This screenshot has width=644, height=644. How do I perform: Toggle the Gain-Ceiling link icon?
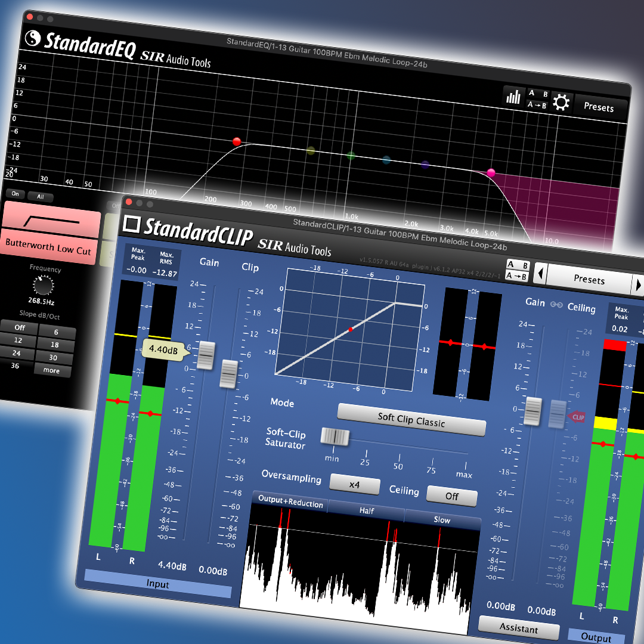point(556,304)
